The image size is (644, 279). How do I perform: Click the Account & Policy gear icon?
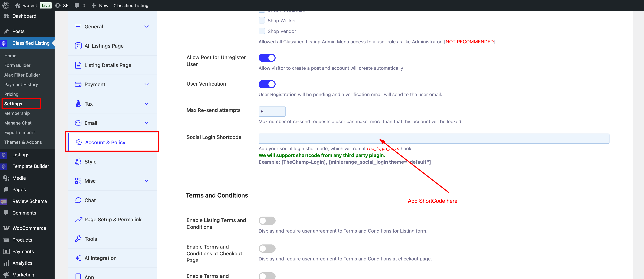click(x=79, y=142)
